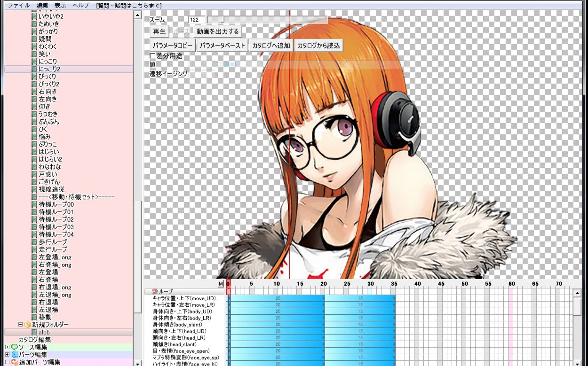588x366 pixels.
Task: Click the box icon of 新規フォルダー
Action: [28, 325]
